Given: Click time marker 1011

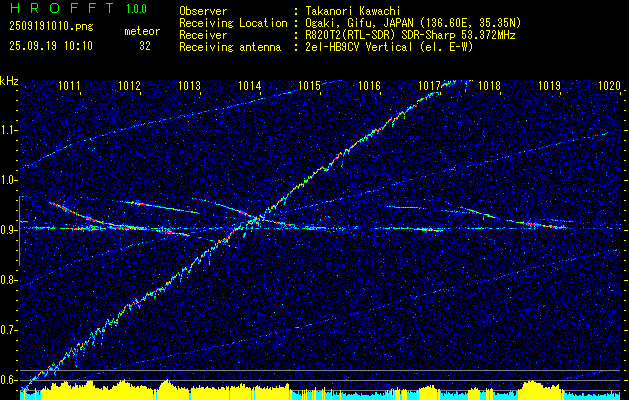Looking at the screenshot, I should pyautogui.click(x=69, y=85).
